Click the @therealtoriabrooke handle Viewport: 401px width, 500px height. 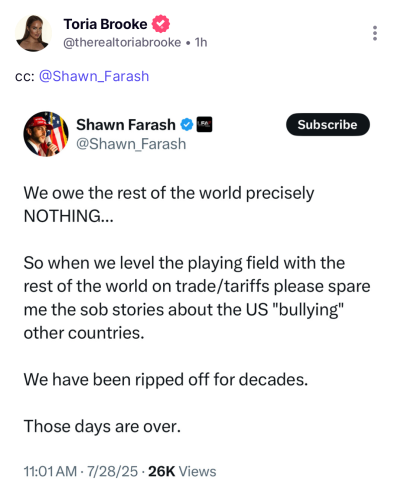click(x=122, y=43)
